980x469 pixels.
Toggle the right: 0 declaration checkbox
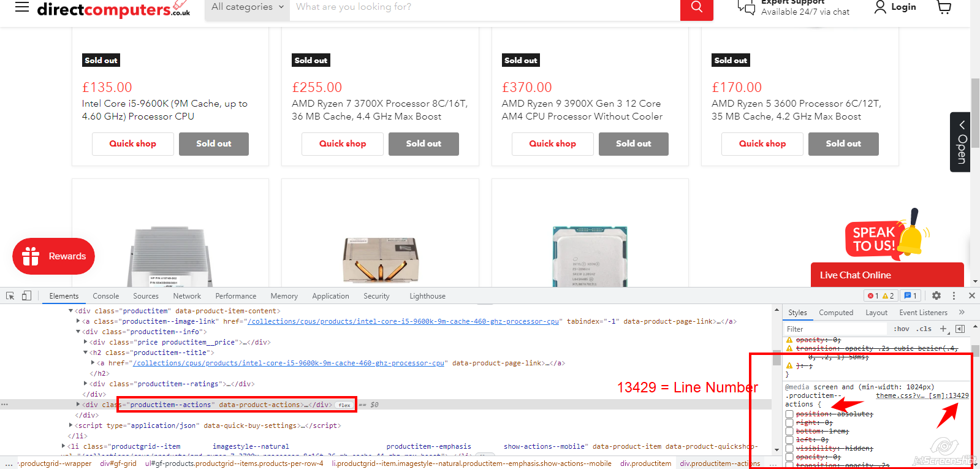tap(789, 423)
